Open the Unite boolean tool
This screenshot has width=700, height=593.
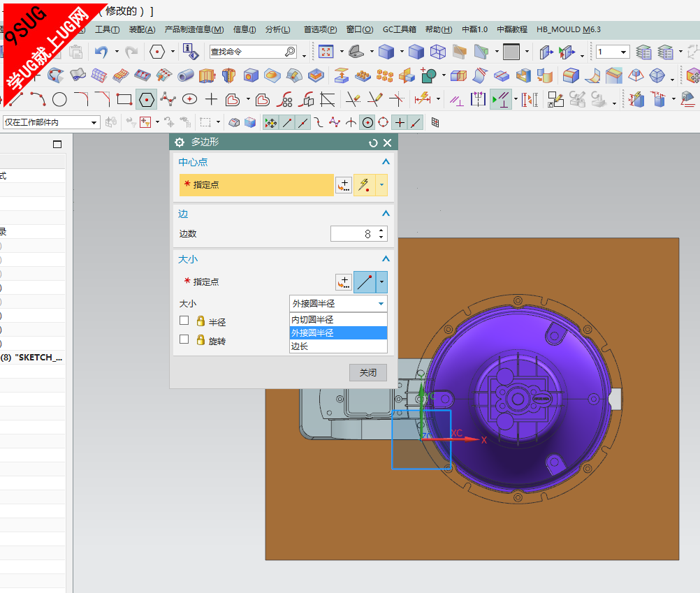[428, 75]
